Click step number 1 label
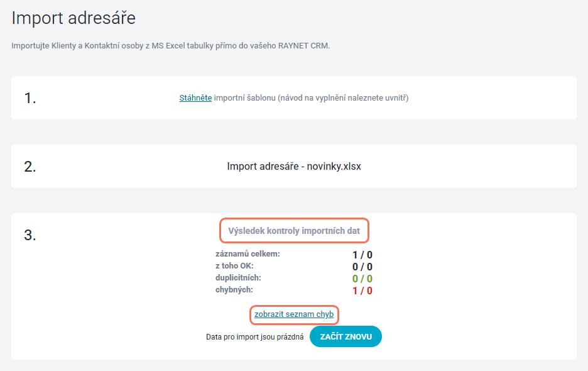The height and width of the screenshot is (371, 588). [30, 98]
